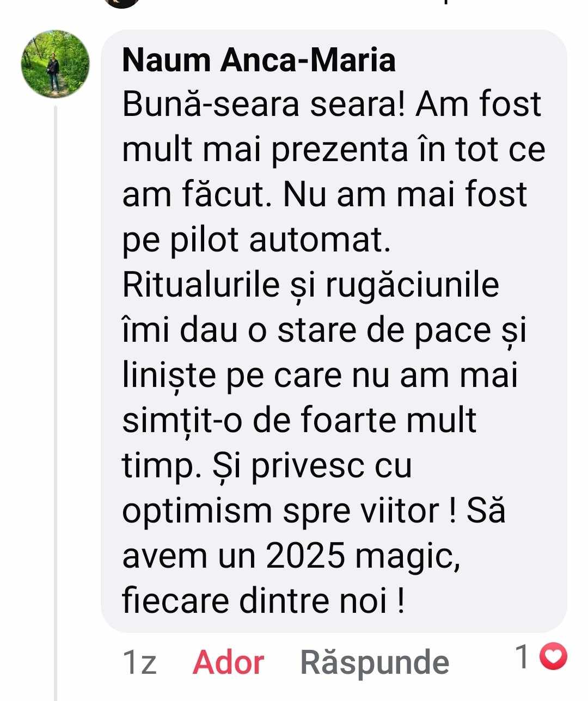View the reaction count number 1

(x=522, y=657)
